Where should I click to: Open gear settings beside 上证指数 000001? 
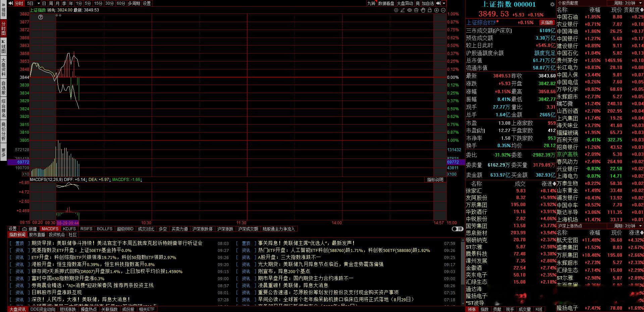click(x=552, y=4)
